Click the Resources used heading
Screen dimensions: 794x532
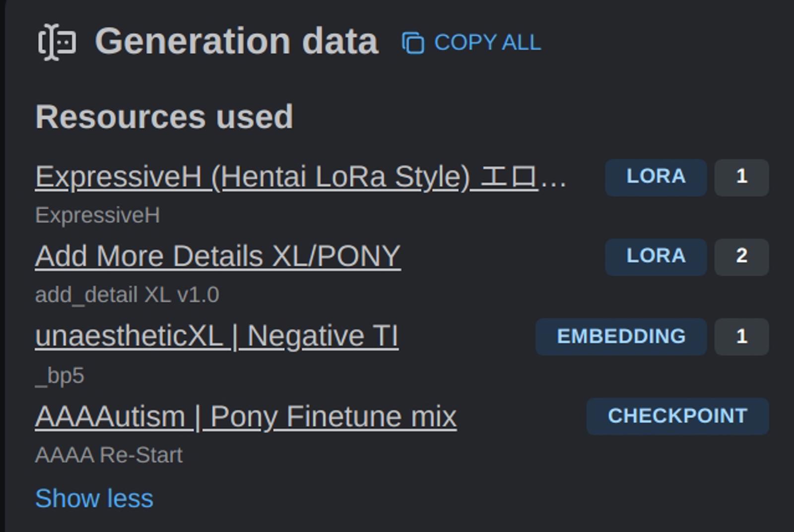click(x=164, y=116)
